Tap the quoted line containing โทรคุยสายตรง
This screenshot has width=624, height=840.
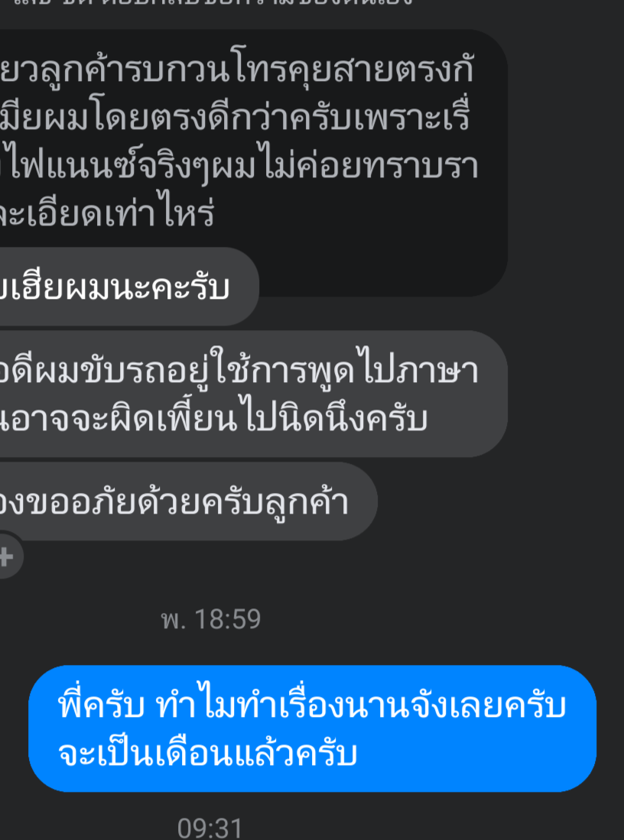pyautogui.click(x=236, y=73)
